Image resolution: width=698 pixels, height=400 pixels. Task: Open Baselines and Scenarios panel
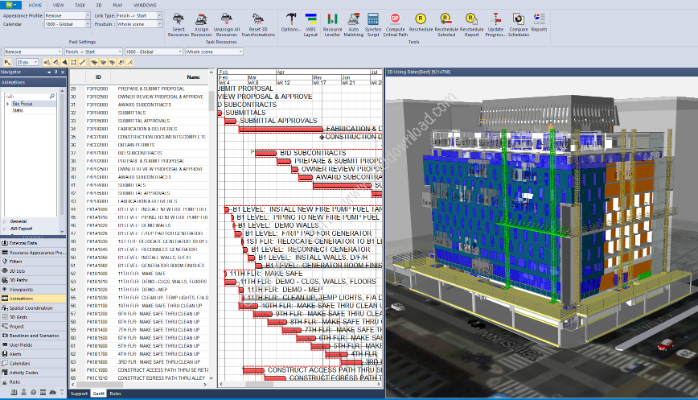[33, 335]
